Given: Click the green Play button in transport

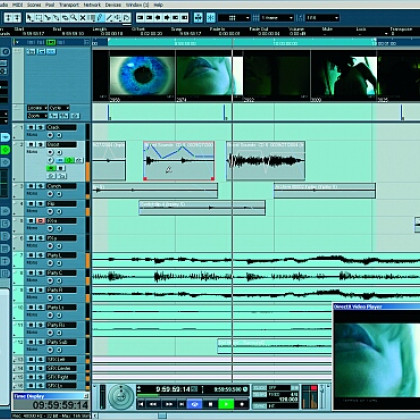Looking at the screenshot, I should click(226, 404).
